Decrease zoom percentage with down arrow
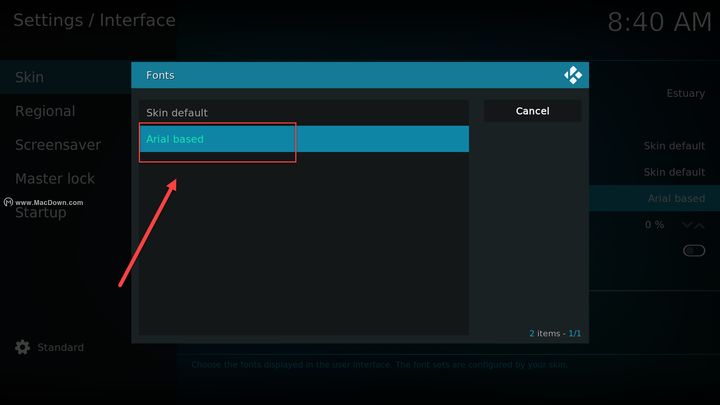 687,225
